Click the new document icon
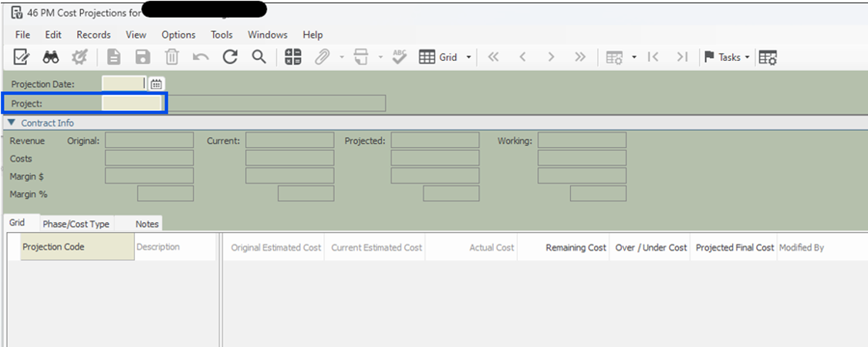868x347 pixels. [x=113, y=57]
